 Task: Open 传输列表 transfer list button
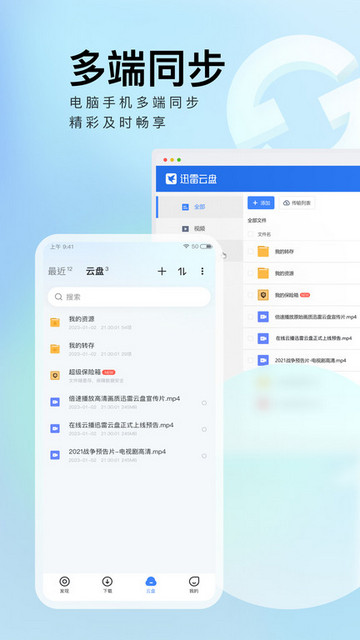pyautogui.click(x=297, y=203)
